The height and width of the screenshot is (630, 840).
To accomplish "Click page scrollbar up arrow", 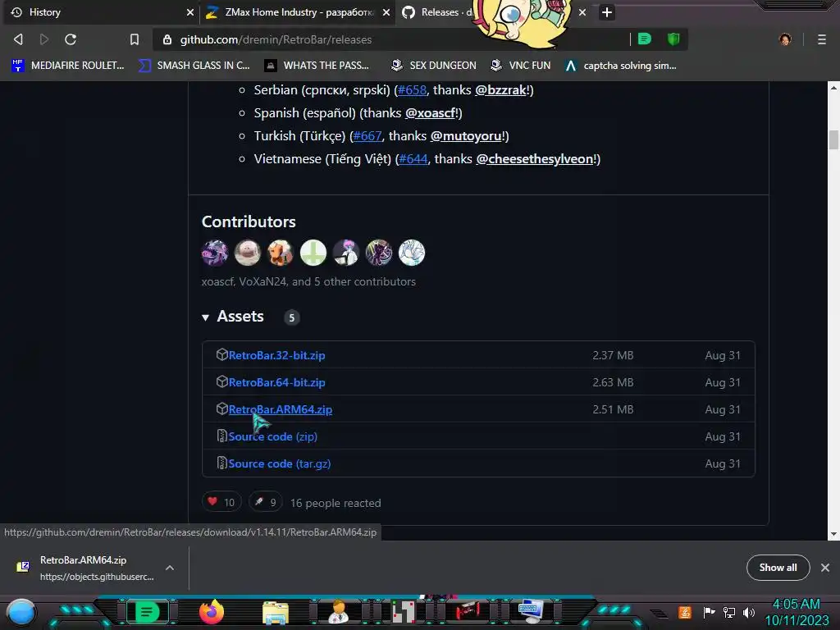I will click(x=833, y=87).
